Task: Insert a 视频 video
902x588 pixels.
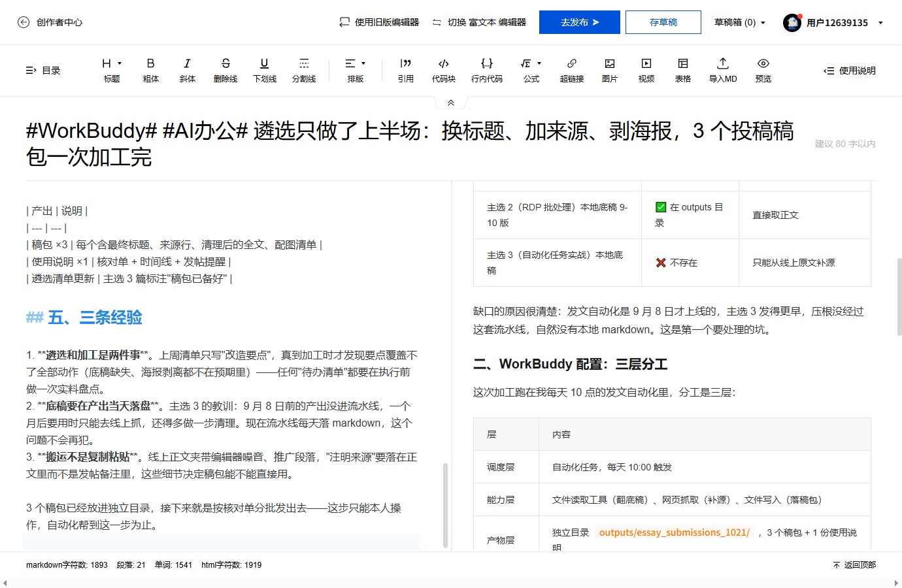Action: 646,71
